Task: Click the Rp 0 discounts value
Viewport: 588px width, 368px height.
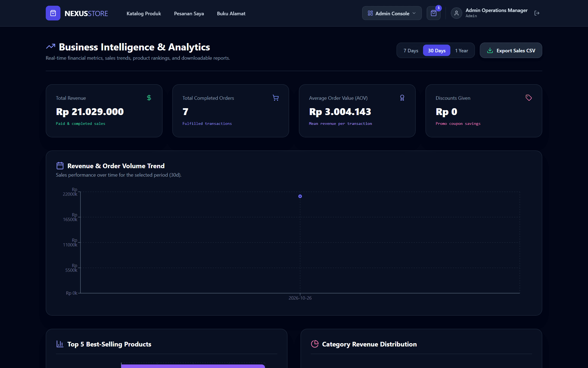Action: 446,111
